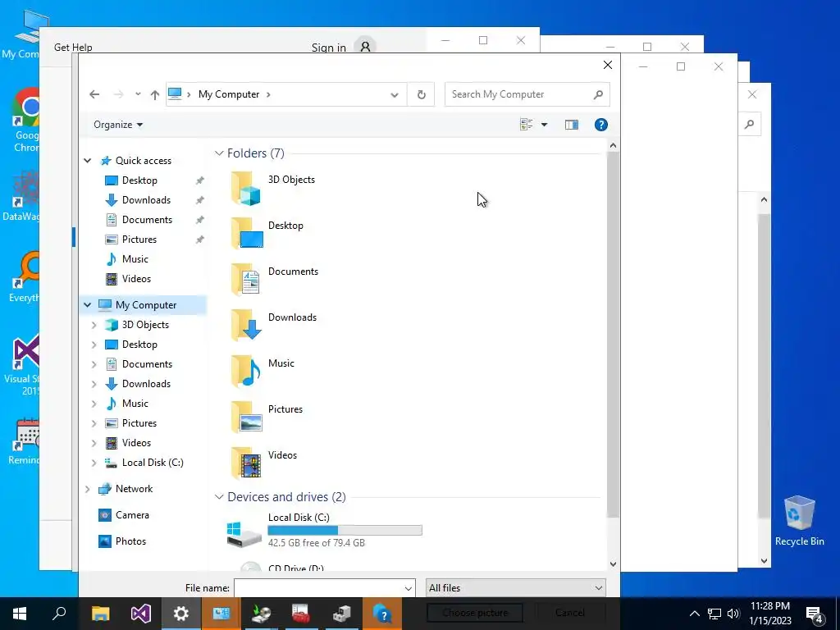Viewport: 840px width, 630px height.
Task: Open taskbar search
Action: click(x=59, y=614)
